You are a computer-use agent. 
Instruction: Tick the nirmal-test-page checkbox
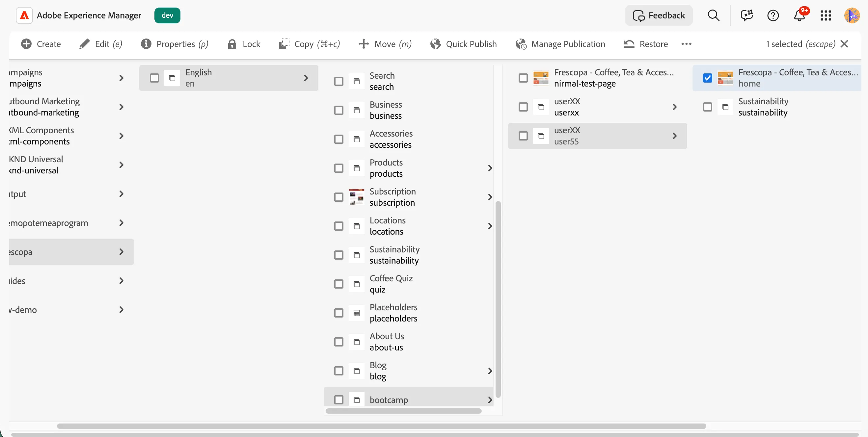tap(523, 78)
